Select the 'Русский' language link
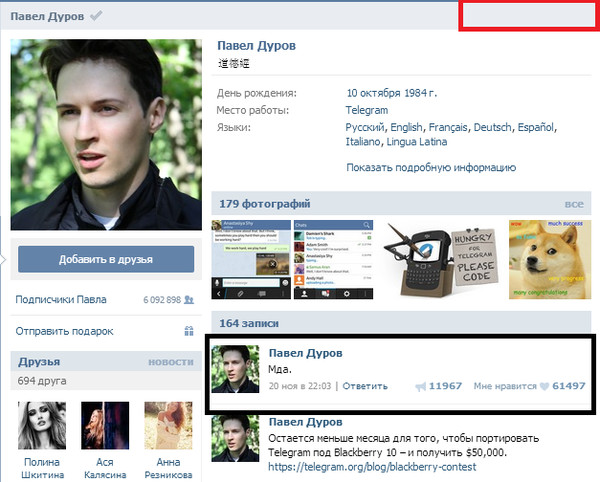Viewport: 600px width, 482px height. pyautogui.click(x=364, y=127)
